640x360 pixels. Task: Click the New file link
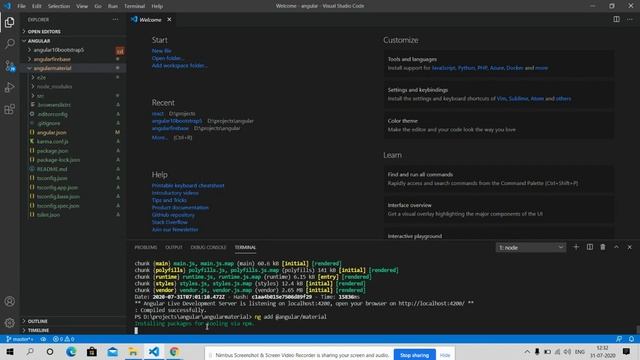[x=162, y=51]
